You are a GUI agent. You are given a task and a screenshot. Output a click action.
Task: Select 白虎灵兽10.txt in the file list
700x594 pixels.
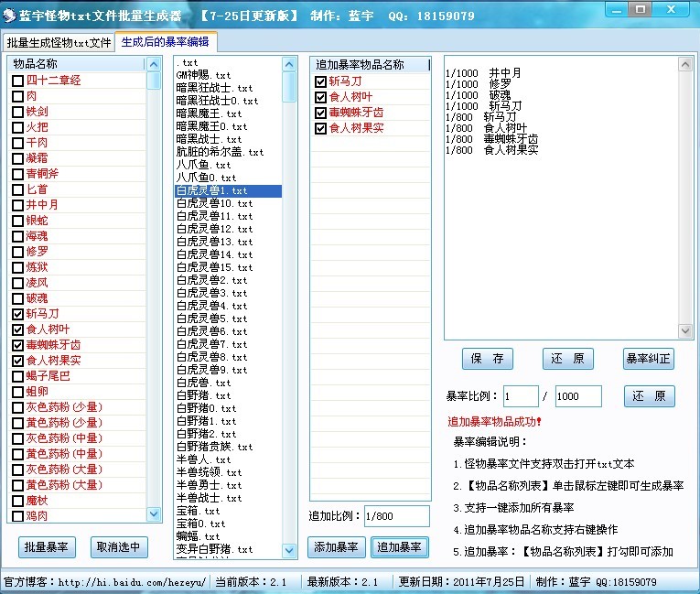click(213, 203)
